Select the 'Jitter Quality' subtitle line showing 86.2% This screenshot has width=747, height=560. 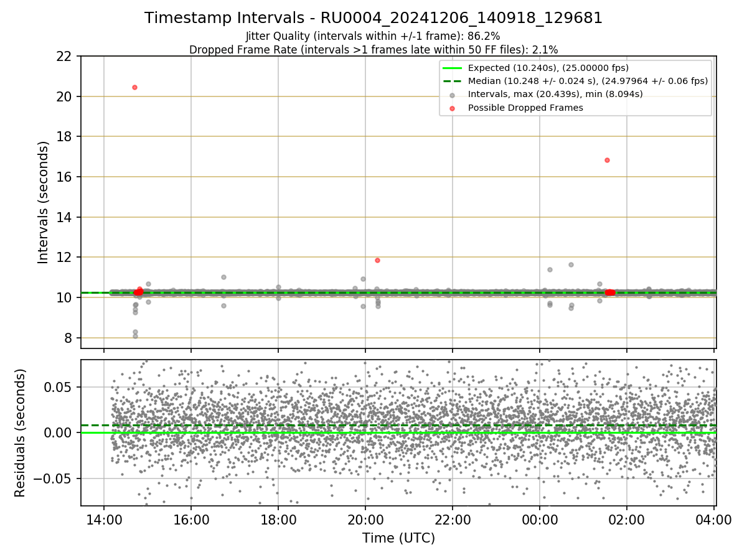(373, 37)
